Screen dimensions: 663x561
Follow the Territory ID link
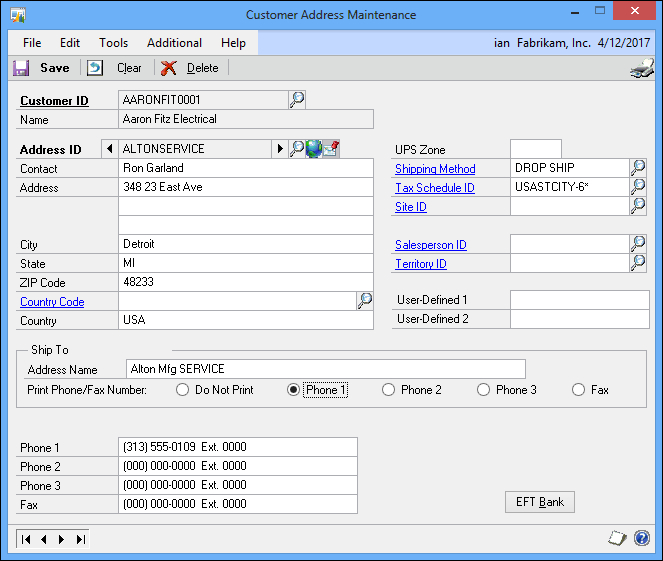point(420,264)
